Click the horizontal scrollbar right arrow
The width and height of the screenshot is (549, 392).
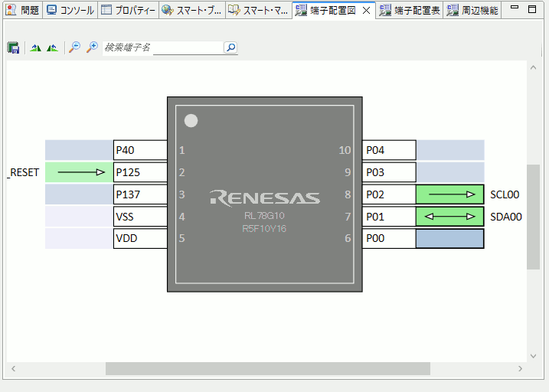[x=520, y=369]
